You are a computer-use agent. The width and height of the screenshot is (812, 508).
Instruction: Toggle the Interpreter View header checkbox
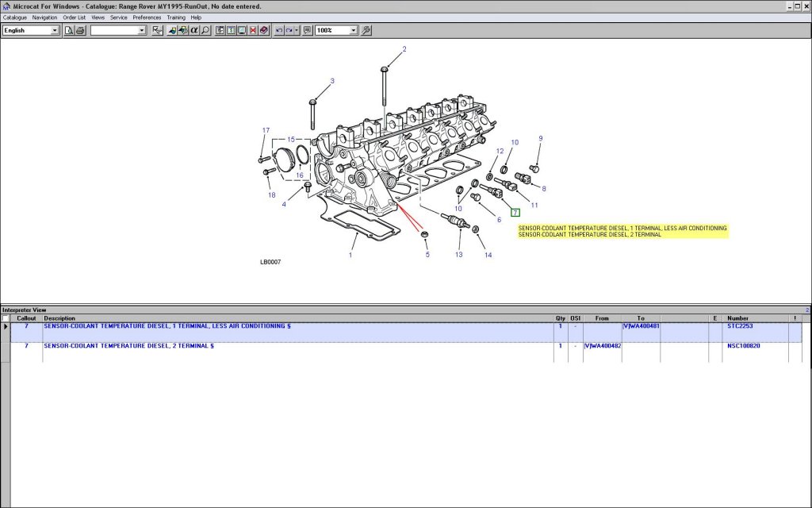(6, 318)
